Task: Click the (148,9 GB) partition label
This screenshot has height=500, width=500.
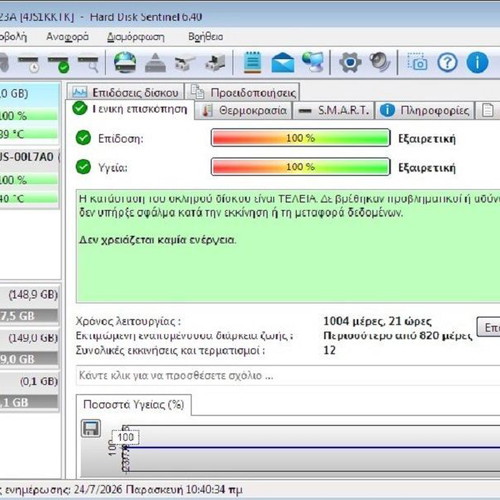Action: point(33,295)
